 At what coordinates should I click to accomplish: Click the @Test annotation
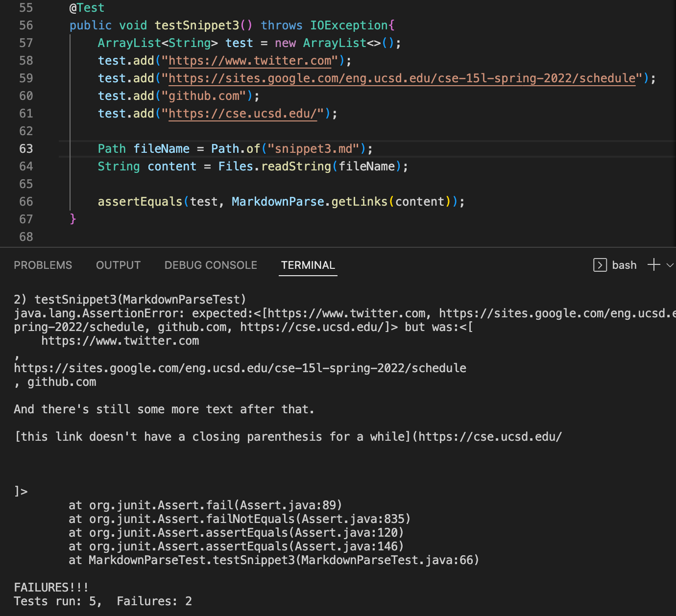[87, 8]
